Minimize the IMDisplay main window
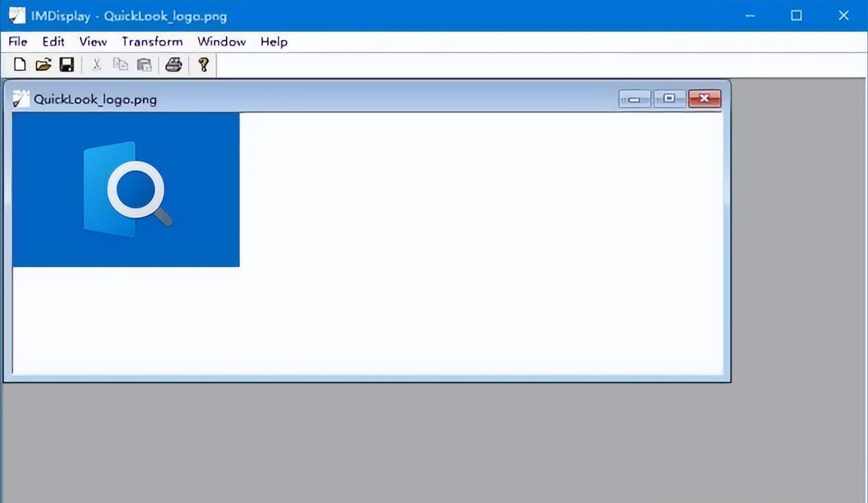The width and height of the screenshot is (868, 503). (749, 15)
